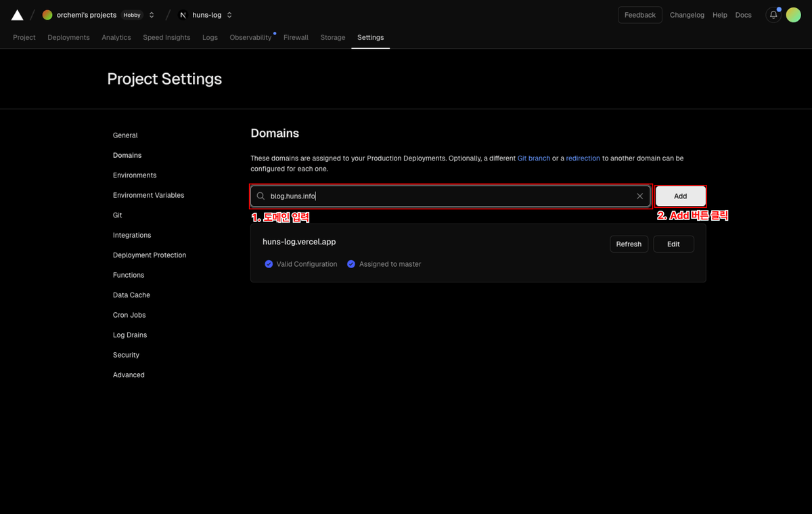The width and height of the screenshot is (812, 514).
Task: Open Deployment Protection settings
Action: pyautogui.click(x=150, y=255)
